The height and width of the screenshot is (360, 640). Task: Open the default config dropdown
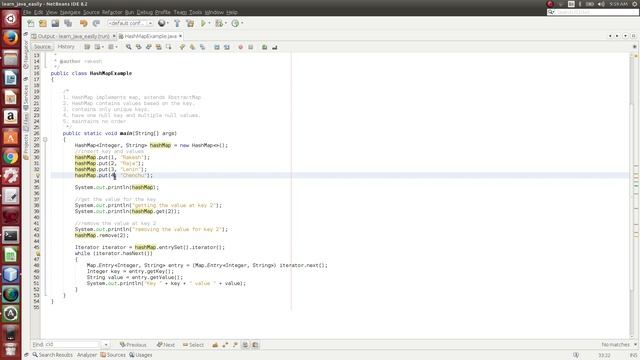[130, 23]
